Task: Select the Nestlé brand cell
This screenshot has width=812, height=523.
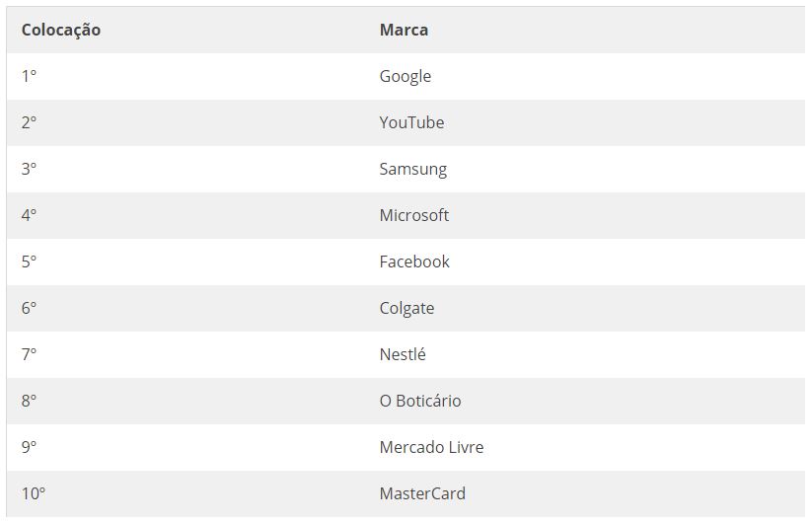Action: 403,354
